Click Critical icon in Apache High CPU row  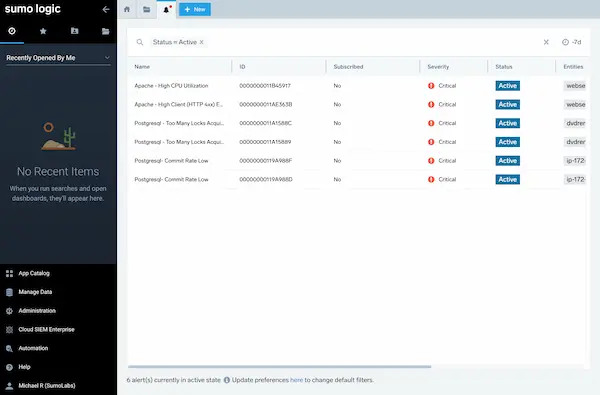click(x=431, y=86)
